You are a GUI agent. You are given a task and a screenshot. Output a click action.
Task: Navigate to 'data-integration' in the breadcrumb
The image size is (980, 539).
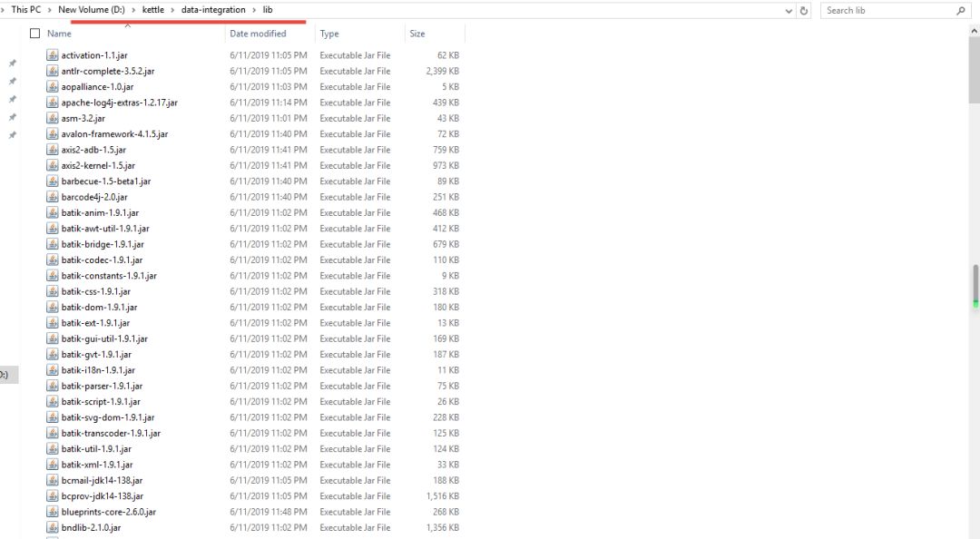pos(212,10)
